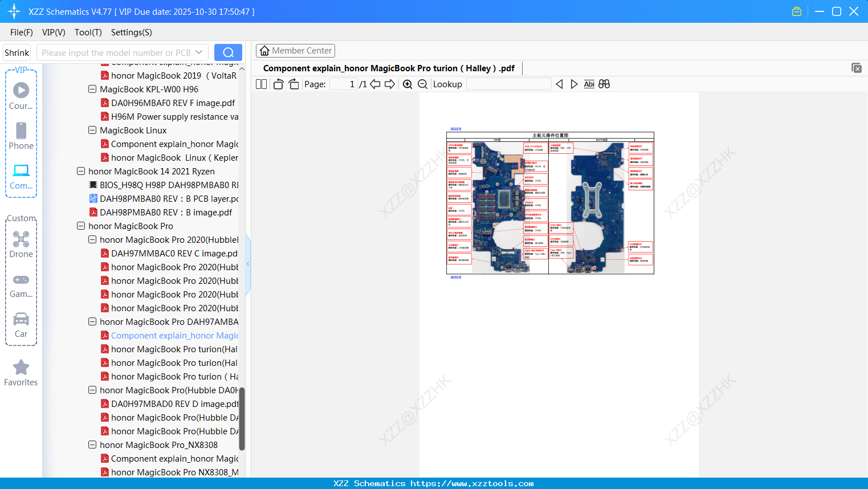Collapse the MagicBook Linux folder
This screenshot has height=489, width=868.
(x=92, y=131)
